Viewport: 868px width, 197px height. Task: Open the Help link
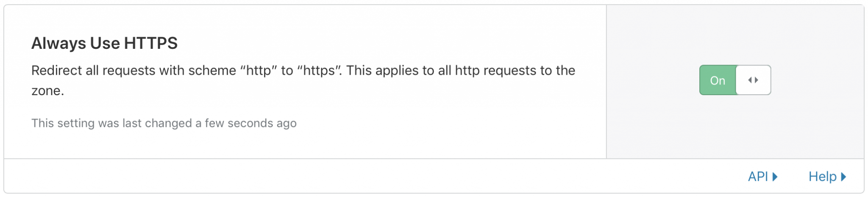coord(827,176)
